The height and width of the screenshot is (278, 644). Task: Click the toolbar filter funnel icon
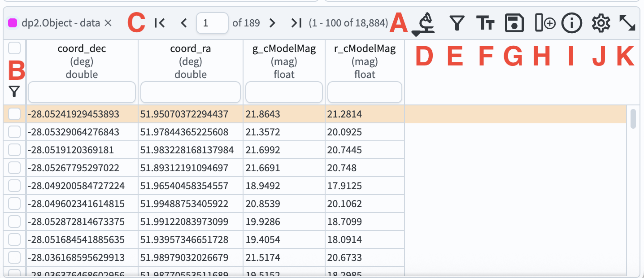[457, 23]
